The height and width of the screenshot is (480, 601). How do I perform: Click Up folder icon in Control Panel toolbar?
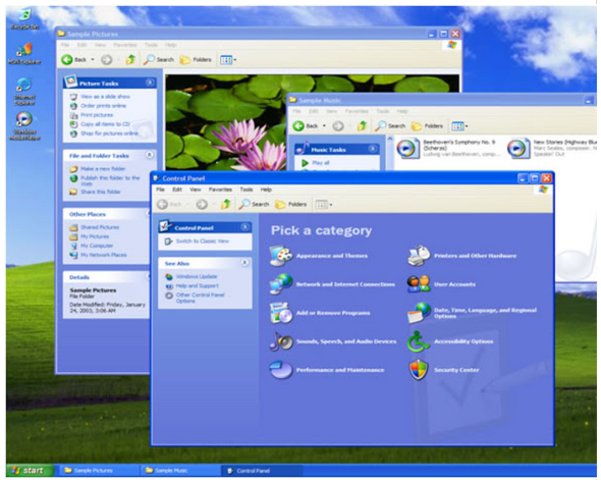click(226, 204)
